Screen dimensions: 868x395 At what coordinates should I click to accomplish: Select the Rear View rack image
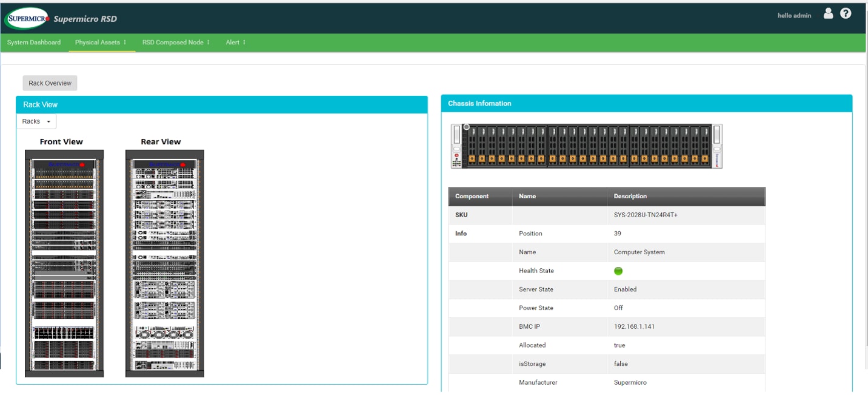click(165, 263)
